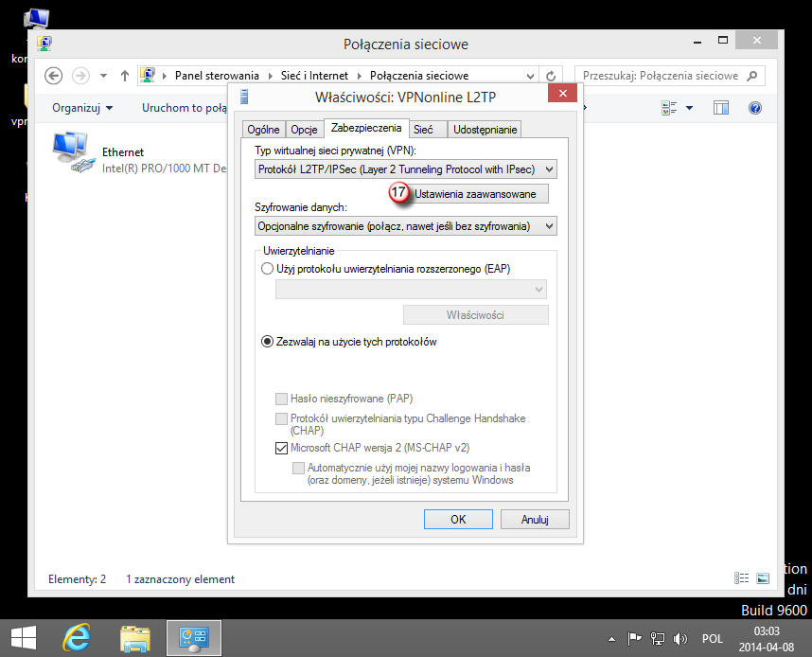Click the window's network connections title icon
The image size is (812, 657).
pyautogui.click(x=44, y=44)
